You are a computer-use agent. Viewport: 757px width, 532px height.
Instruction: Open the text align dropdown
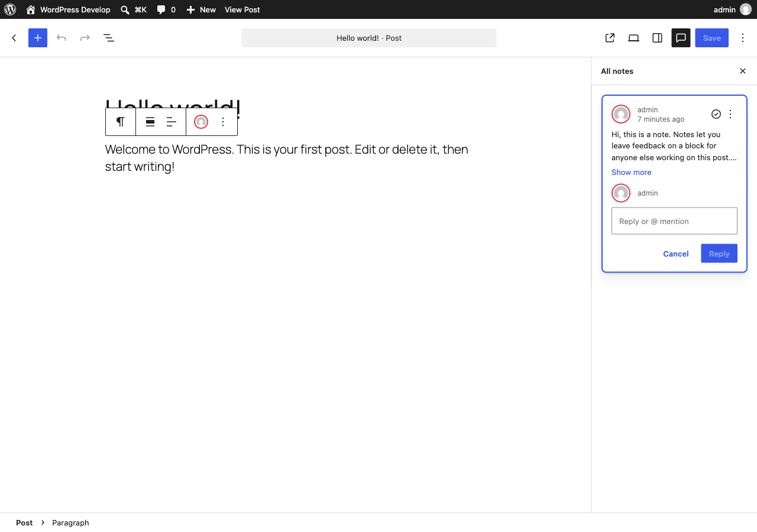coord(172,122)
